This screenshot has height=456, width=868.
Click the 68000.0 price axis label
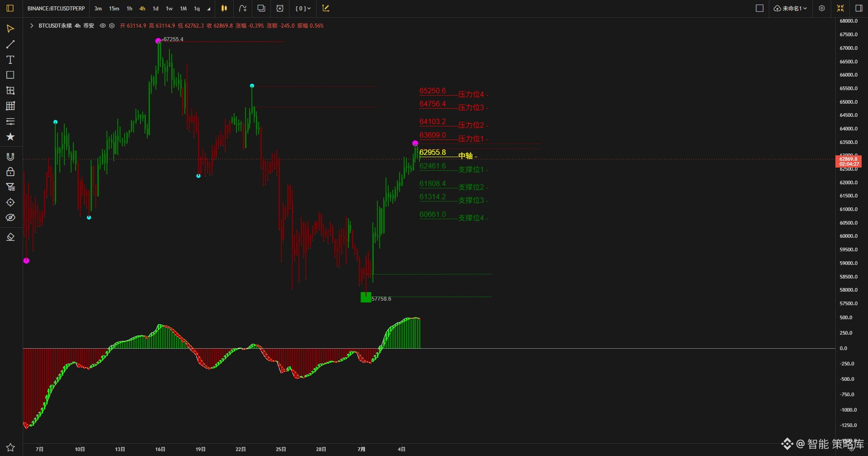[849, 21]
